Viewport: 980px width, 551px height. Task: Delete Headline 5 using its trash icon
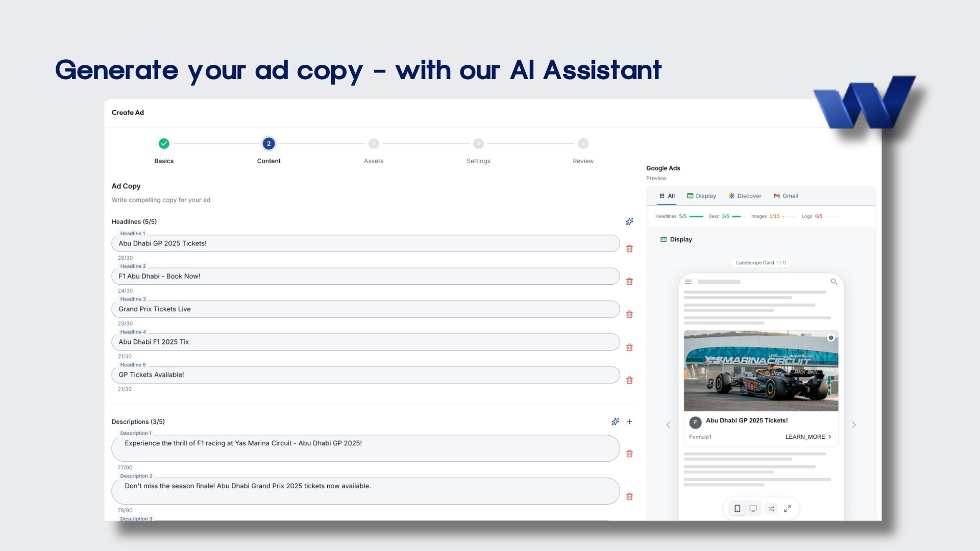pos(629,380)
